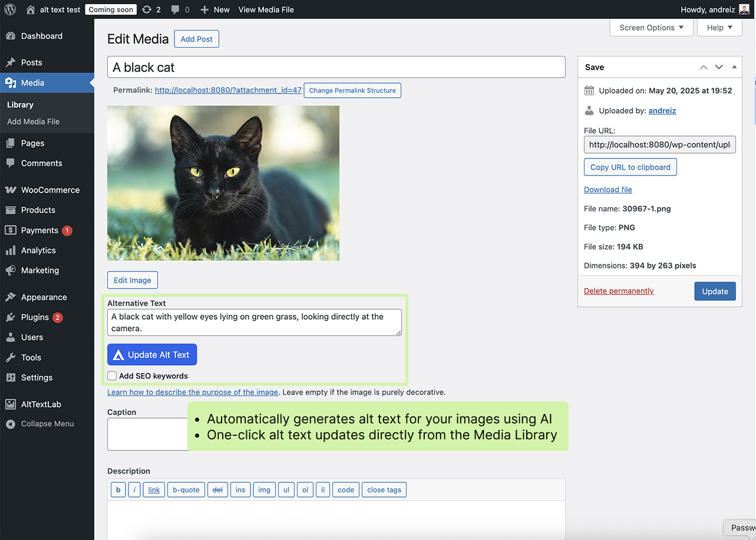
Task: Click the del quicktag button
Action: pyautogui.click(x=217, y=490)
